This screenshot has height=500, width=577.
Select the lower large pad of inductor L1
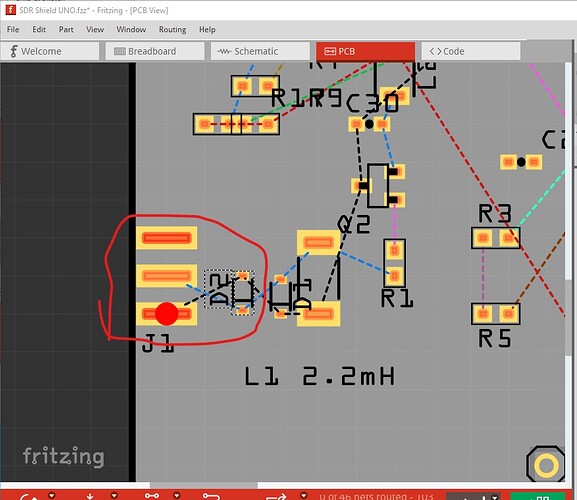click(318, 314)
